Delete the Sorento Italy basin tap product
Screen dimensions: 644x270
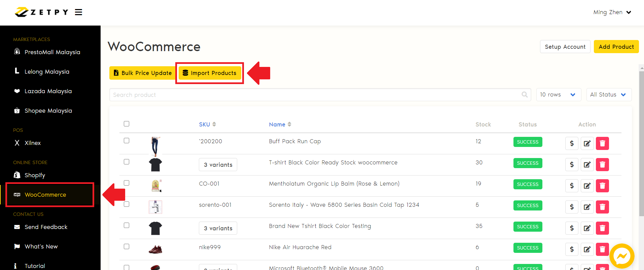point(602,207)
